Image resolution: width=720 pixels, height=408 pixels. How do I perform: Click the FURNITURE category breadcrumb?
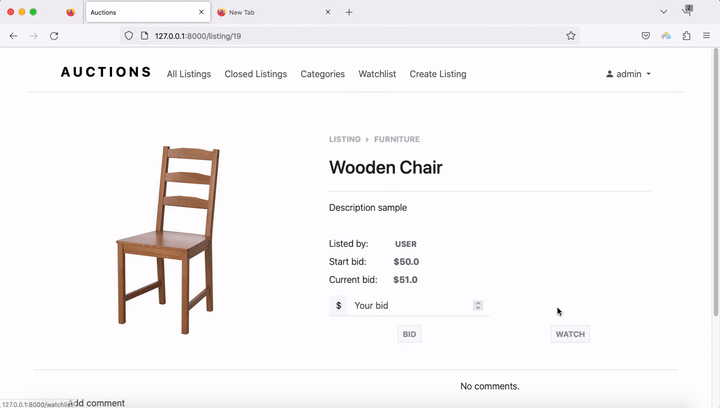(x=397, y=139)
